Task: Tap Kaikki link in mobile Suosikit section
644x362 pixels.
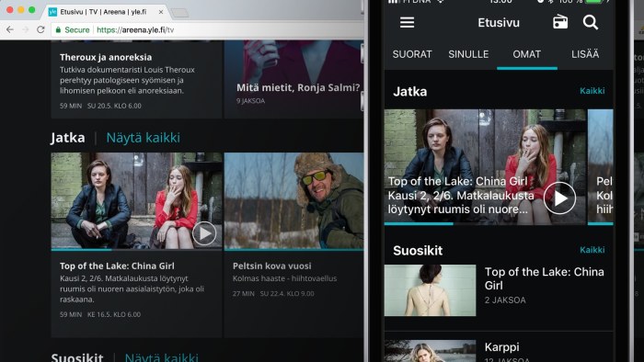Action: click(592, 250)
